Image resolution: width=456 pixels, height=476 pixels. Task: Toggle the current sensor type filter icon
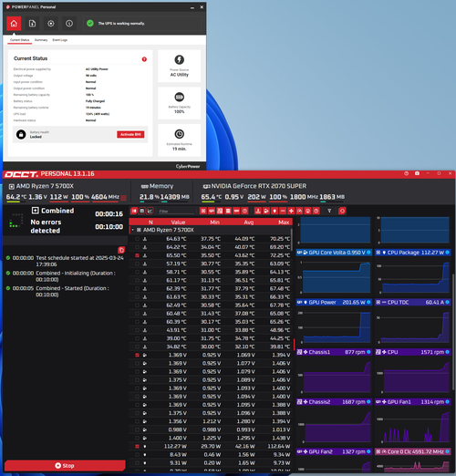[283, 211]
